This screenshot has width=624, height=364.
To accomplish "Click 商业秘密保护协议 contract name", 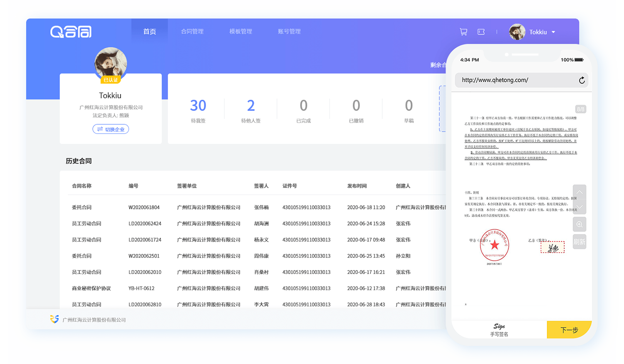I will pyautogui.click(x=91, y=288).
